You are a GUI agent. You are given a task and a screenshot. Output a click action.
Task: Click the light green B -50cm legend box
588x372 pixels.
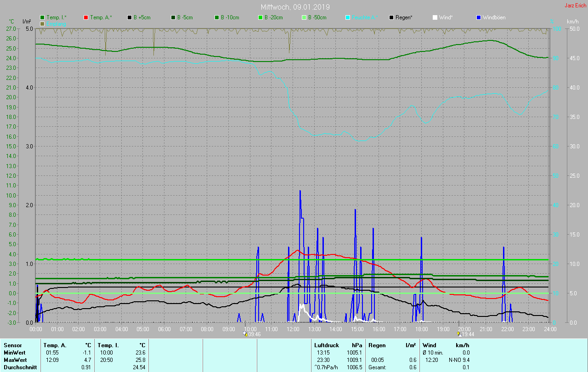[x=304, y=17]
